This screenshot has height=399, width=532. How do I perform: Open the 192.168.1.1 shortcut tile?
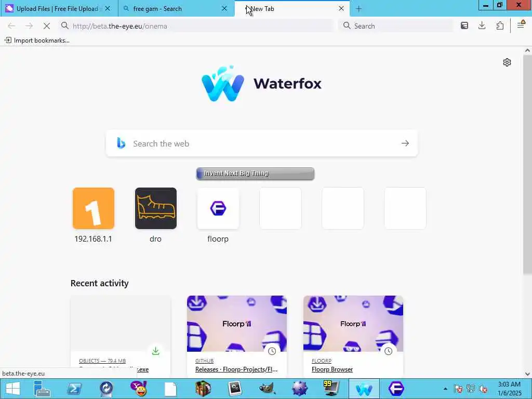point(94,208)
